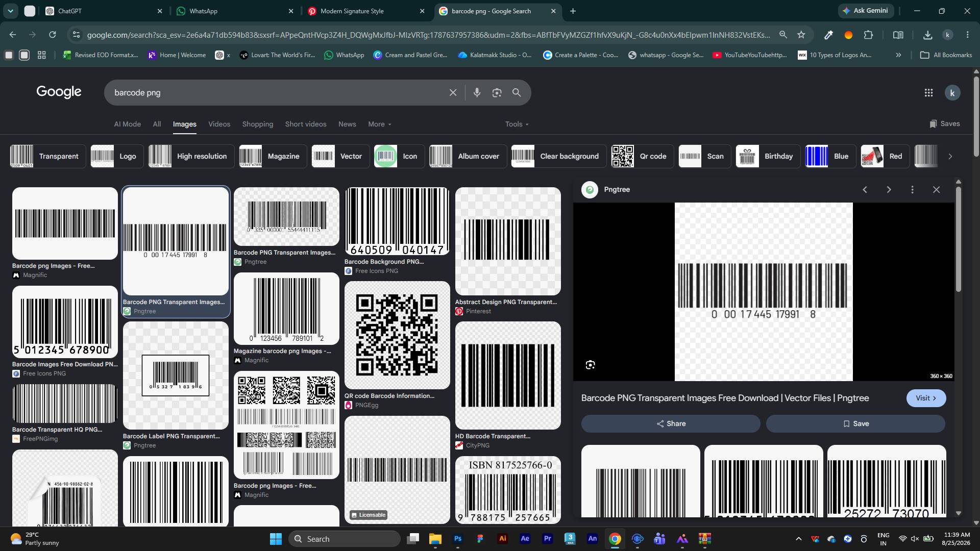Expand the More search categories dropdown
This screenshot has width=980, height=551.
380,124
